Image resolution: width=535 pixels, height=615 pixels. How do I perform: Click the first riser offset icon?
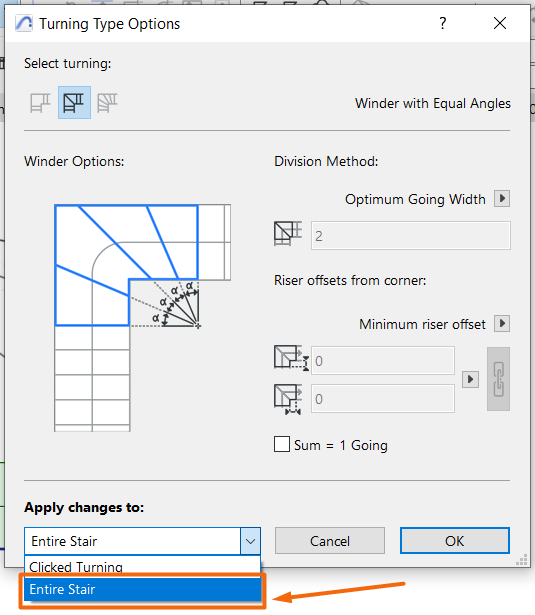coord(291,358)
